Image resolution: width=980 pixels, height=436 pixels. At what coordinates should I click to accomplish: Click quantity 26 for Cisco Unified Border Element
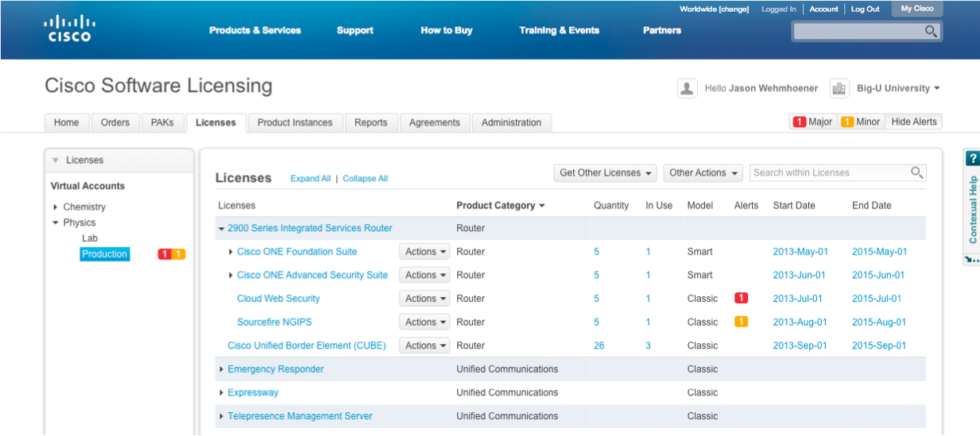599,345
